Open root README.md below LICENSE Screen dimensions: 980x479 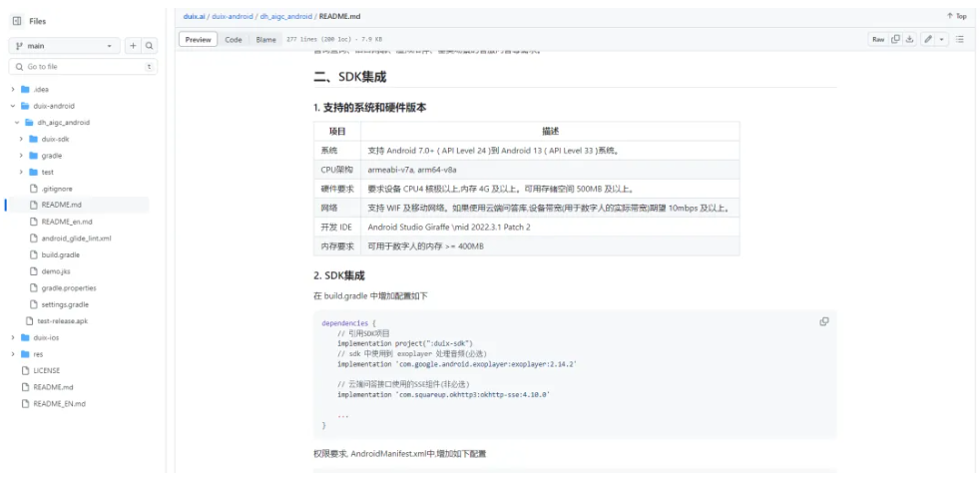(53, 387)
